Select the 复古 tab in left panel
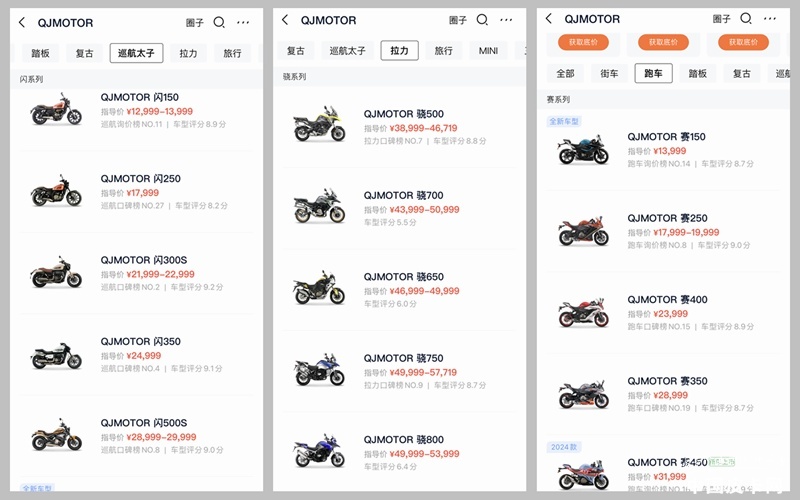The width and height of the screenshot is (800, 500). click(84, 53)
